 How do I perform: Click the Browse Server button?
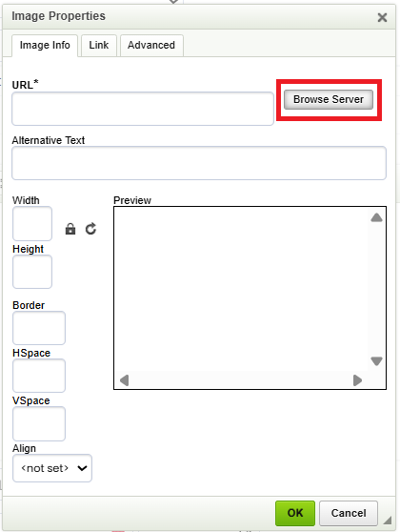click(329, 99)
